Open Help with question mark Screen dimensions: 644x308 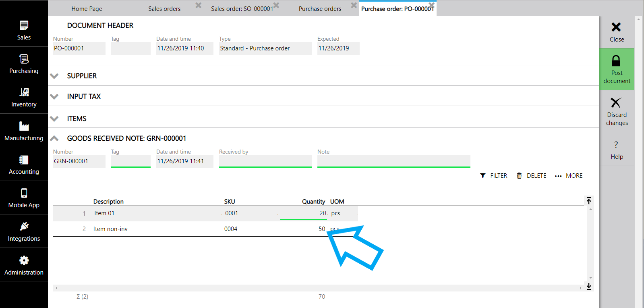click(x=617, y=149)
